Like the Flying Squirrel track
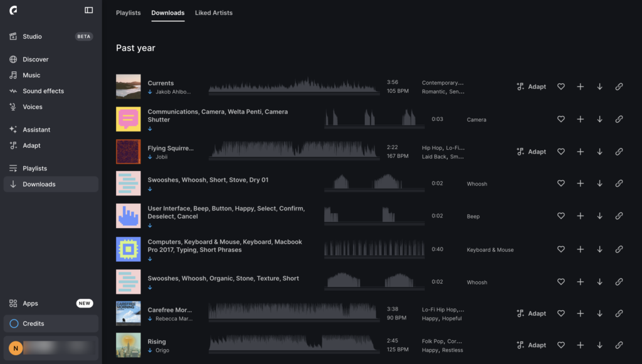The width and height of the screenshot is (642, 364). click(561, 152)
